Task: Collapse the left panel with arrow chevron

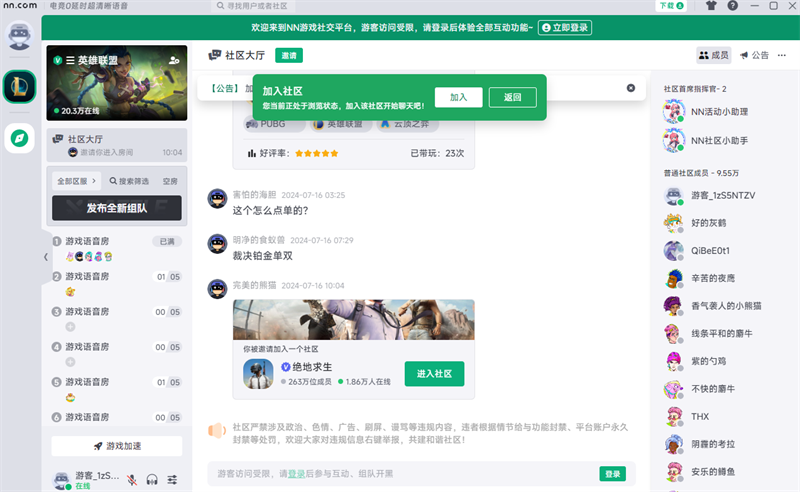Action: tap(45, 257)
